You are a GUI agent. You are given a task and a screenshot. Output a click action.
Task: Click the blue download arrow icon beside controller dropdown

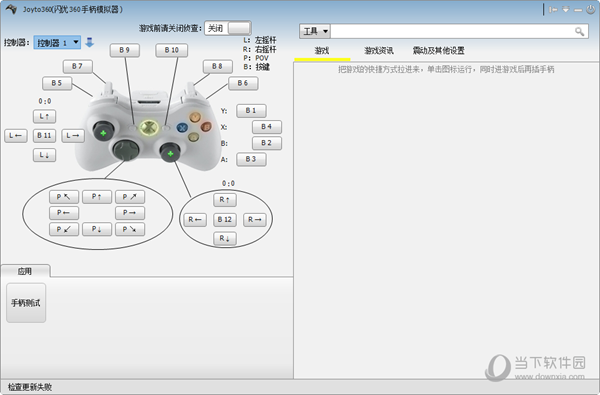(x=90, y=42)
